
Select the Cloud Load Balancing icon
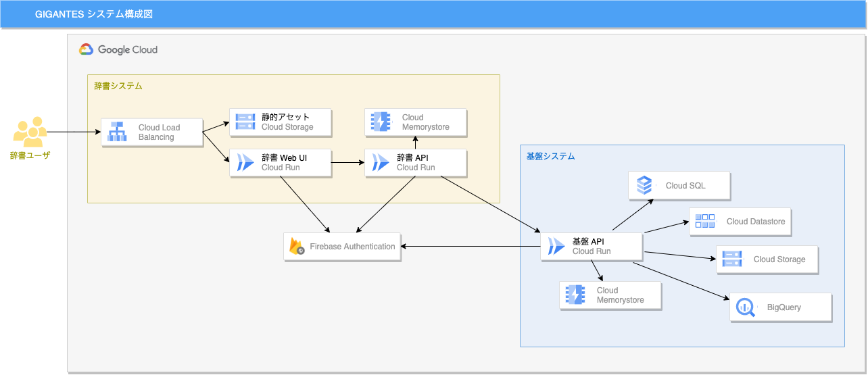coord(118,132)
